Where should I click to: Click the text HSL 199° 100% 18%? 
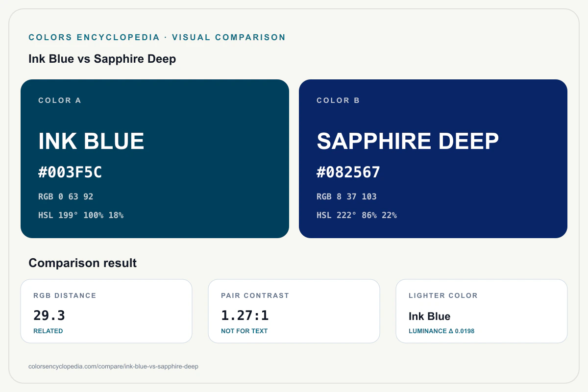pyautogui.click(x=81, y=215)
